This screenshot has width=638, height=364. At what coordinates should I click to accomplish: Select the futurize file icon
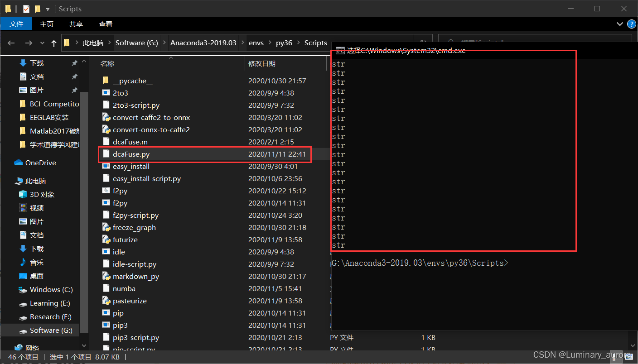tap(106, 240)
